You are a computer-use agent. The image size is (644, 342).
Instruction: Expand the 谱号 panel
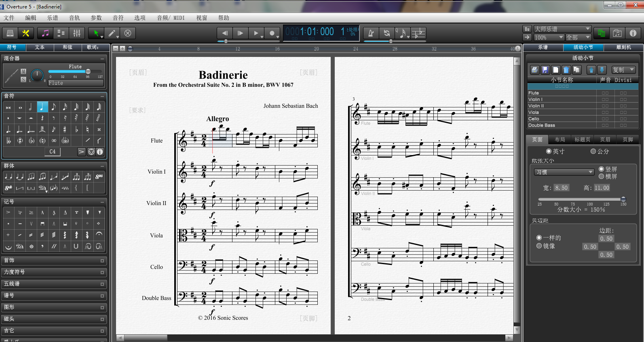(54, 296)
